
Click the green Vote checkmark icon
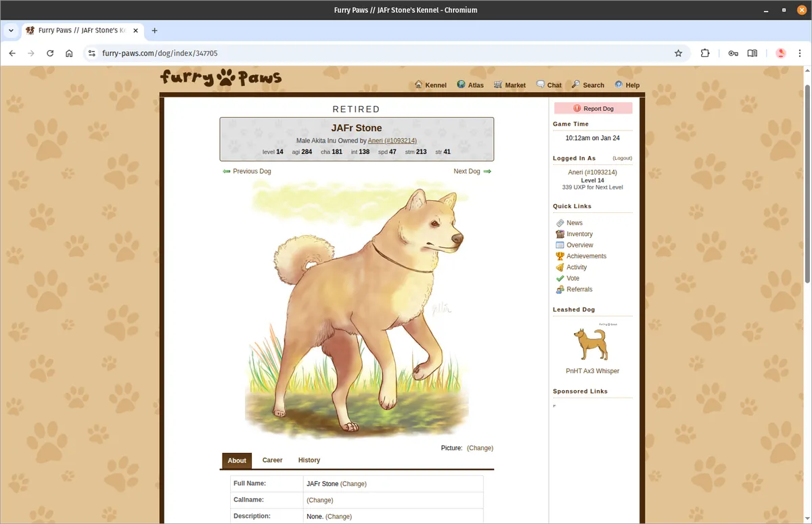[x=560, y=279]
